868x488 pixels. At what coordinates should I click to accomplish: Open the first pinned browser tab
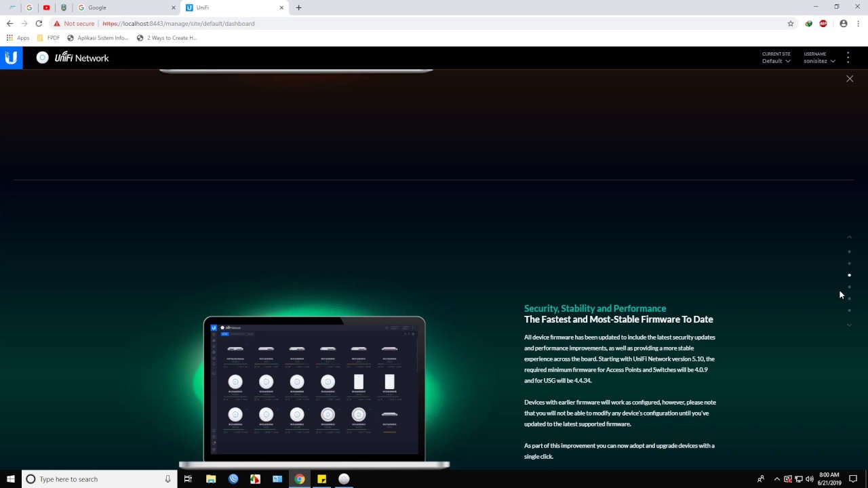[x=12, y=7]
